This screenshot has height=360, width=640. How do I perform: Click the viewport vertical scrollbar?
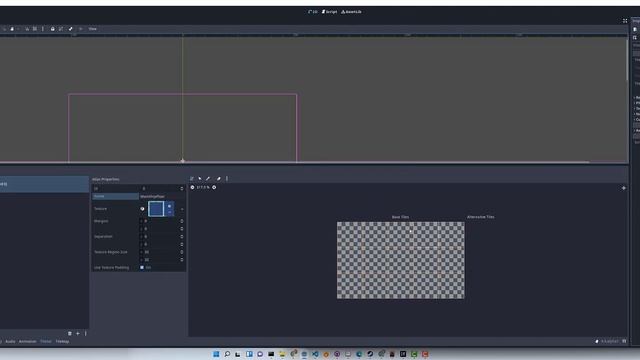coord(627,60)
